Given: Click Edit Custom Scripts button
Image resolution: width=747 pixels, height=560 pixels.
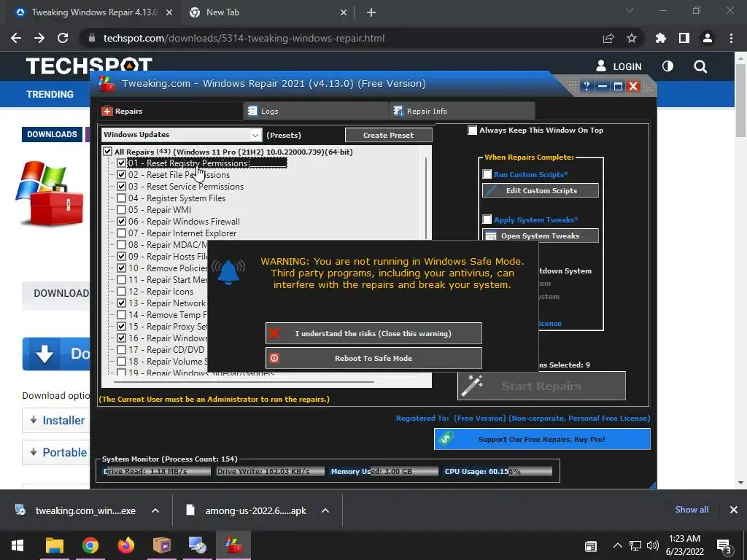Looking at the screenshot, I should pyautogui.click(x=541, y=190).
